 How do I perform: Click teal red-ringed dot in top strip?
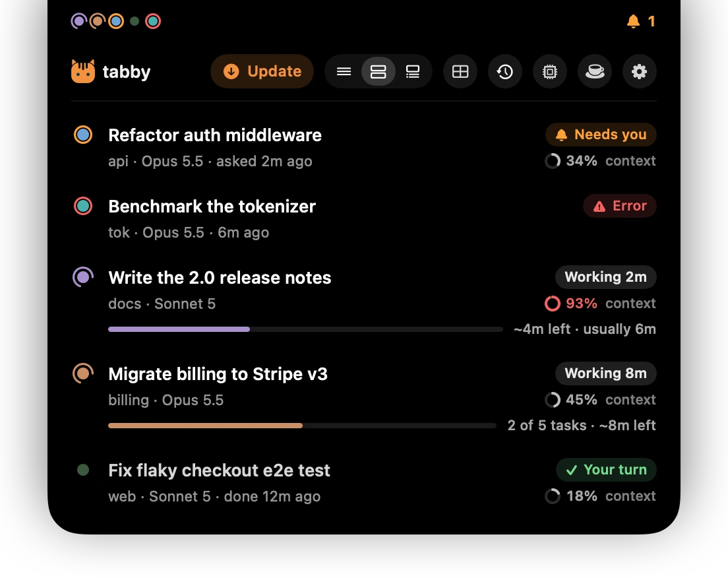[x=153, y=21]
